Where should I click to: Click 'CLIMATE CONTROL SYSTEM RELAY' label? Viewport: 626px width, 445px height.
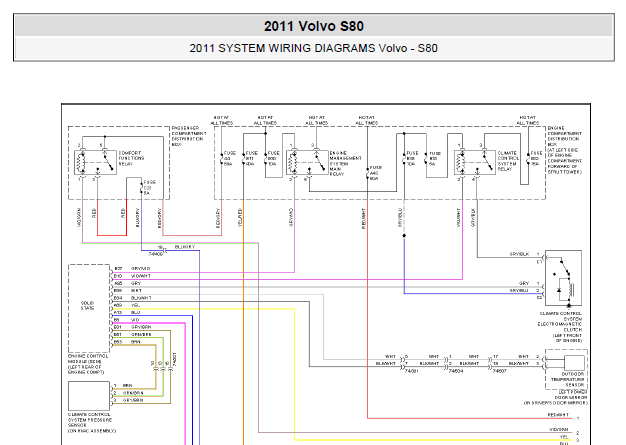coord(508,161)
